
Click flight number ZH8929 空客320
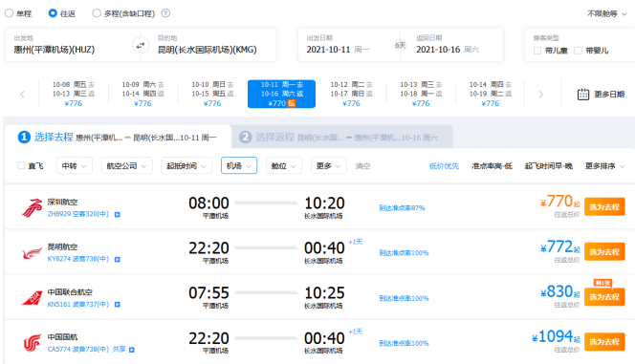point(78,214)
